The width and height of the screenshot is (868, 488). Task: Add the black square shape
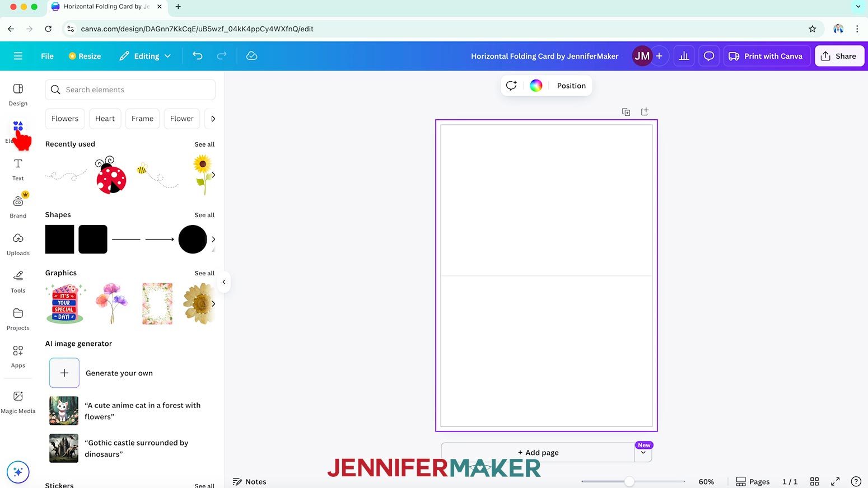click(x=59, y=240)
